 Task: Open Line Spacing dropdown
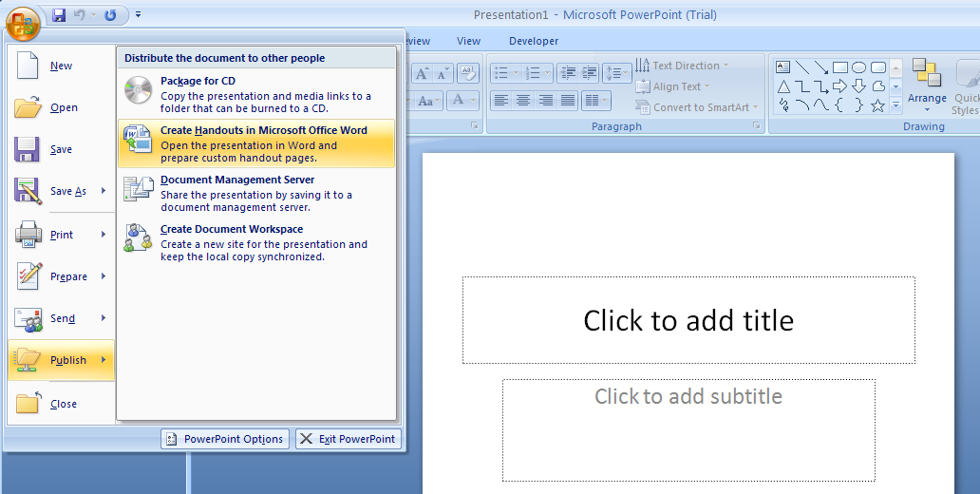pos(616,74)
